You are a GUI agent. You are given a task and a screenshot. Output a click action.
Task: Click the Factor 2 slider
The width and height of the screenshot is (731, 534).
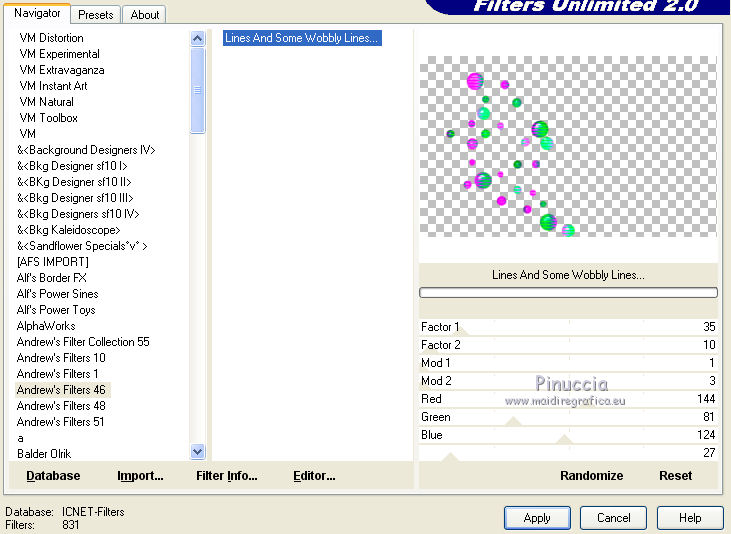point(568,345)
